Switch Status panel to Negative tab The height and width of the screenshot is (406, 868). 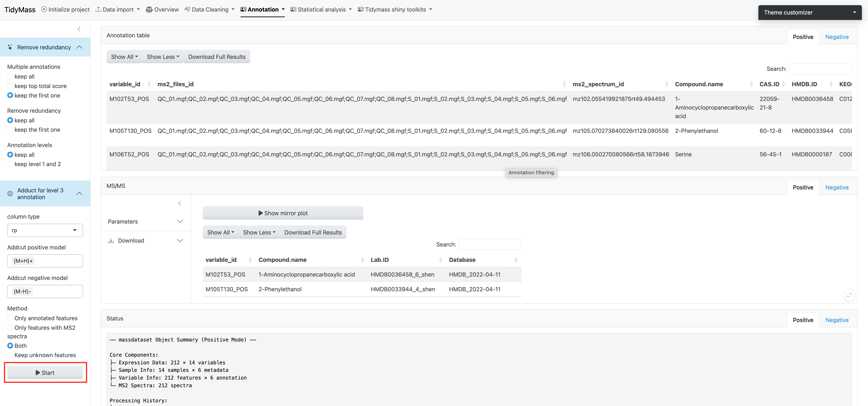click(x=837, y=320)
